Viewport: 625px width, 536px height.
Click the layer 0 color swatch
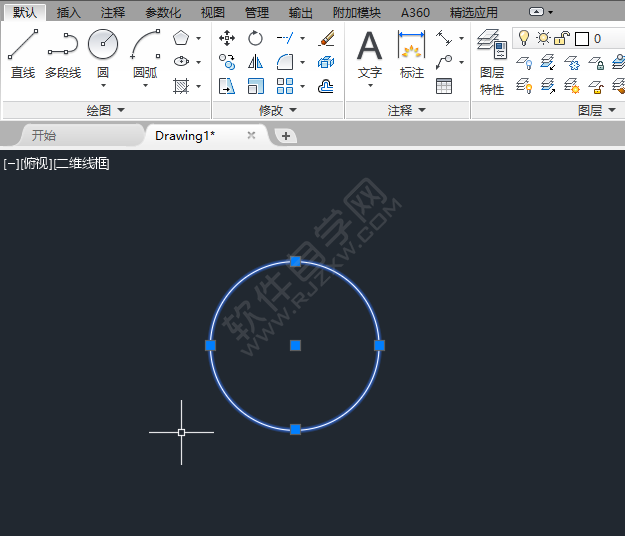coord(582,39)
